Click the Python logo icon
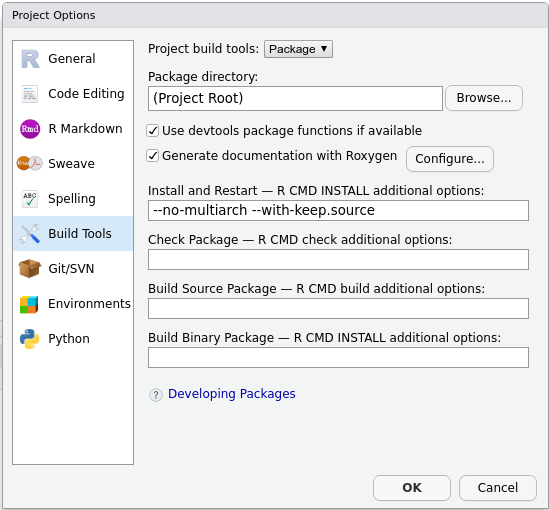Image resolution: width=549 pixels, height=510 pixels. point(29,338)
